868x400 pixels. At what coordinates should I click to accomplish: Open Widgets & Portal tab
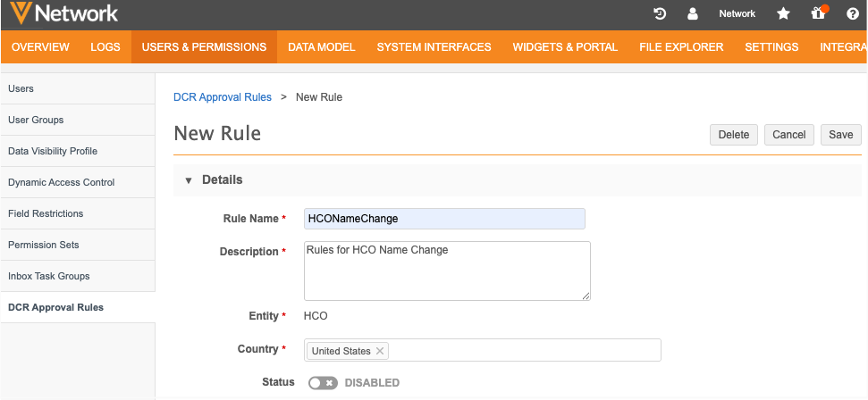click(565, 47)
